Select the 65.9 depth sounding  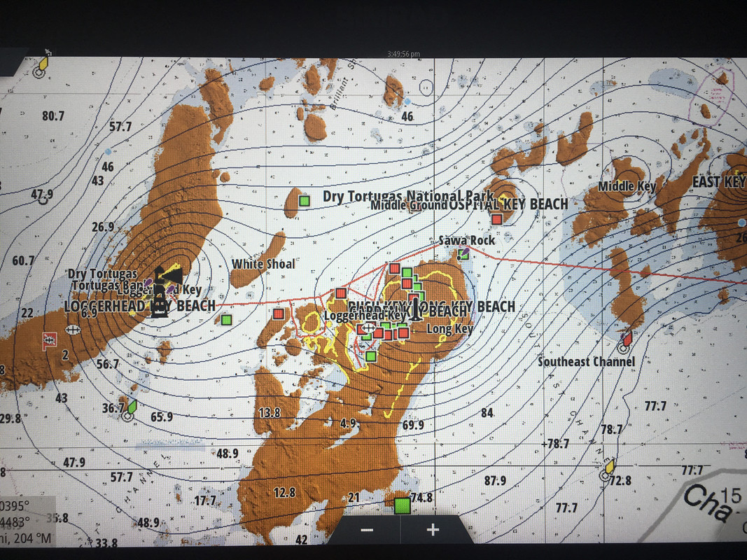pyautogui.click(x=162, y=417)
